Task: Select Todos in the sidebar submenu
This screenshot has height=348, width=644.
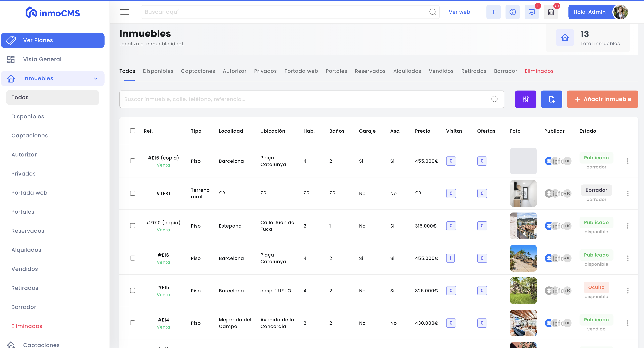Action: click(52, 97)
